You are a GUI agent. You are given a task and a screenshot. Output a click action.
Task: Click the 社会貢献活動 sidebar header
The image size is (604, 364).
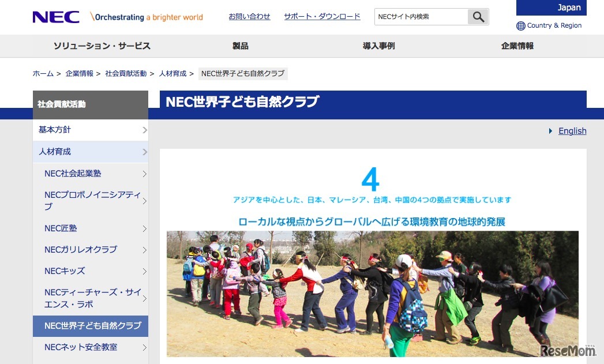tap(91, 104)
